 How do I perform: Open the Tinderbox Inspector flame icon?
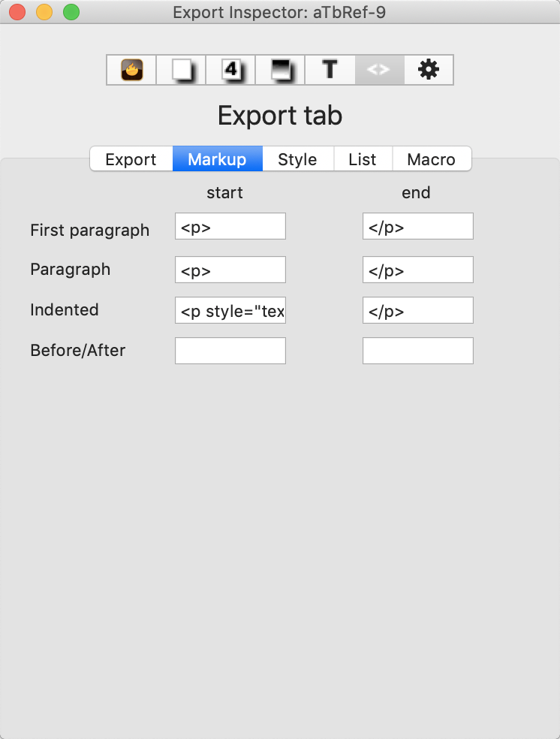(x=131, y=69)
